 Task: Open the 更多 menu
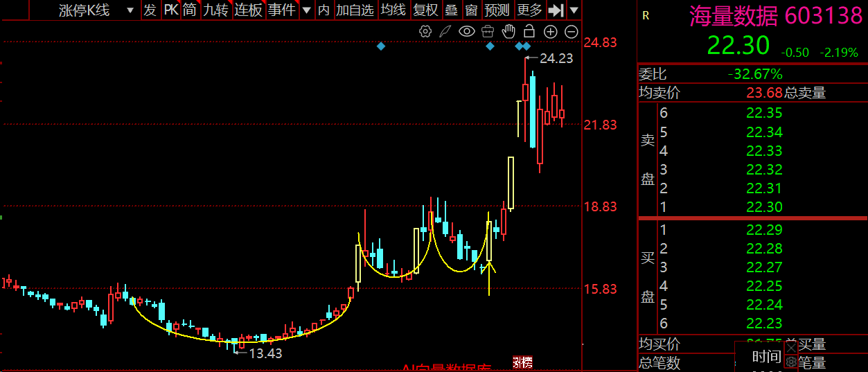pos(530,10)
